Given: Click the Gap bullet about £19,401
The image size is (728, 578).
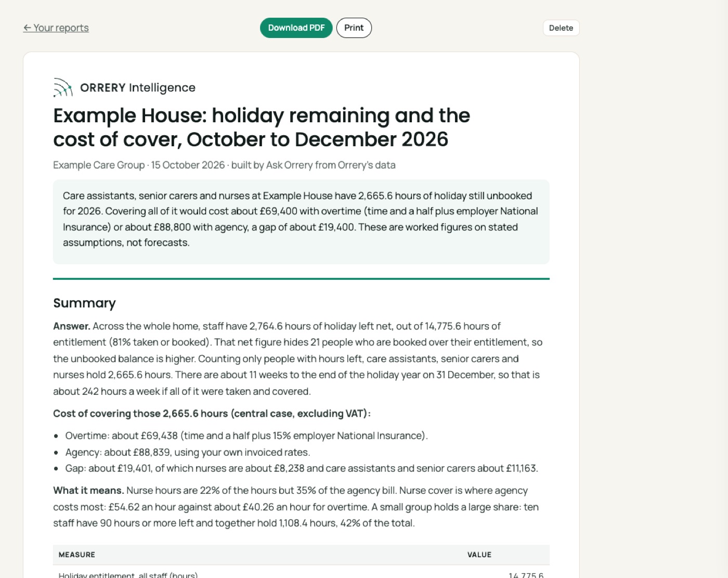Looking at the screenshot, I should tap(302, 468).
